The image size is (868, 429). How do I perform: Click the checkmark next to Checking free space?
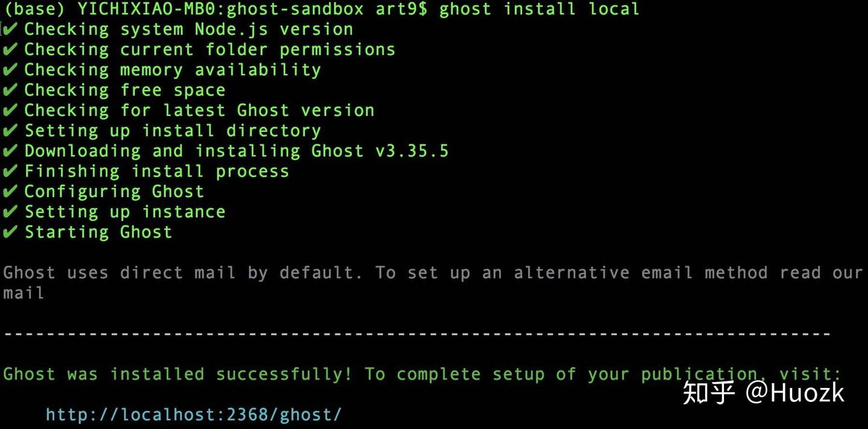[x=10, y=90]
